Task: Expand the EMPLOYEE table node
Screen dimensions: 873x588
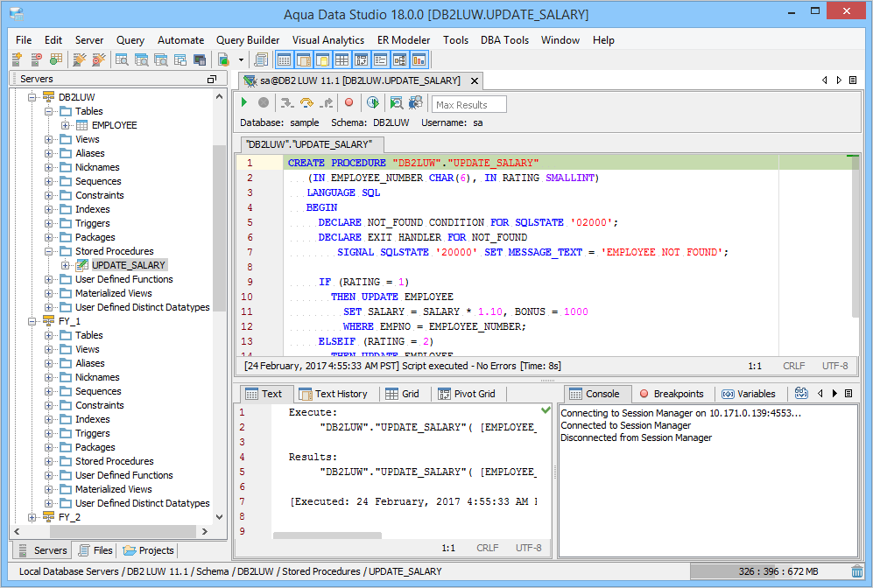Action: 66,125
